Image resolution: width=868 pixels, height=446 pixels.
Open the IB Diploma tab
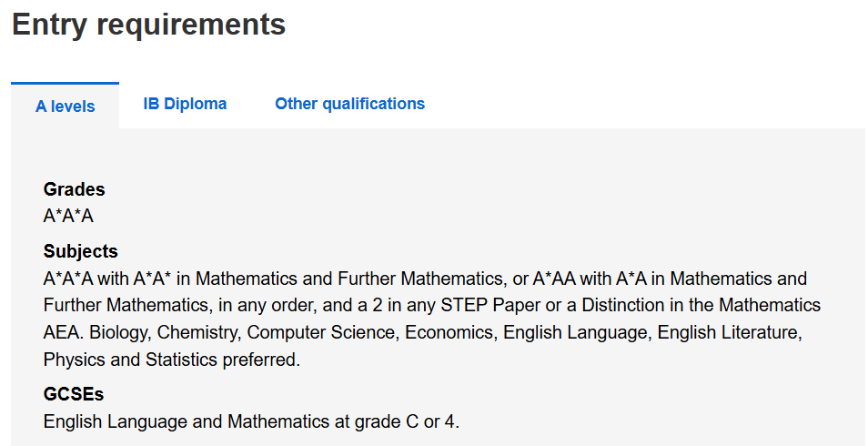[185, 104]
